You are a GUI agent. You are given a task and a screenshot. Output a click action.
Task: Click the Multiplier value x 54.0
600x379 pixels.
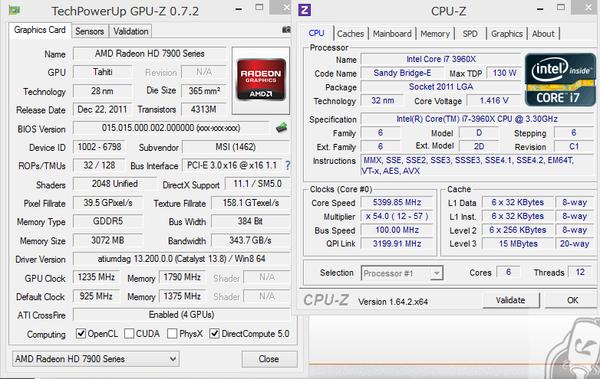pyautogui.click(x=397, y=216)
